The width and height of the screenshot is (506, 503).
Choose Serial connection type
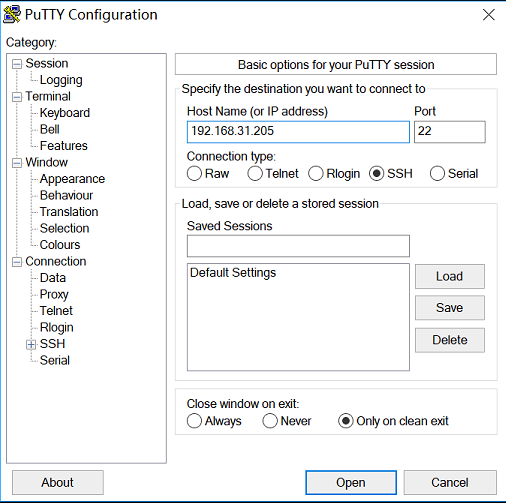coord(437,174)
